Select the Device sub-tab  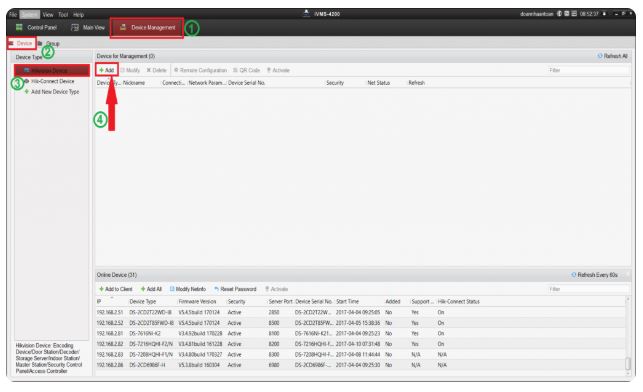(x=21, y=43)
